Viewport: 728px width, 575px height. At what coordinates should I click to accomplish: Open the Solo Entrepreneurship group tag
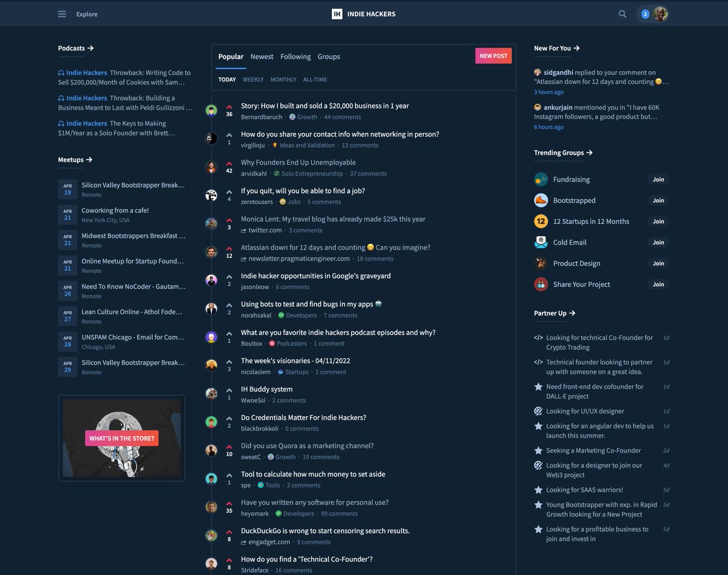point(312,174)
